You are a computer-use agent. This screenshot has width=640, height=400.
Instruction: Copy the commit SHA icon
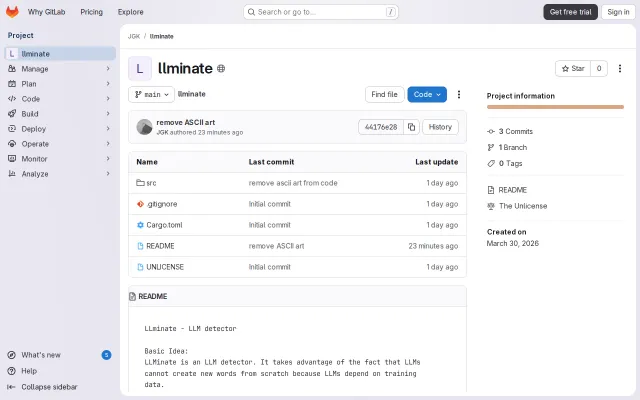pyautogui.click(x=411, y=127)
